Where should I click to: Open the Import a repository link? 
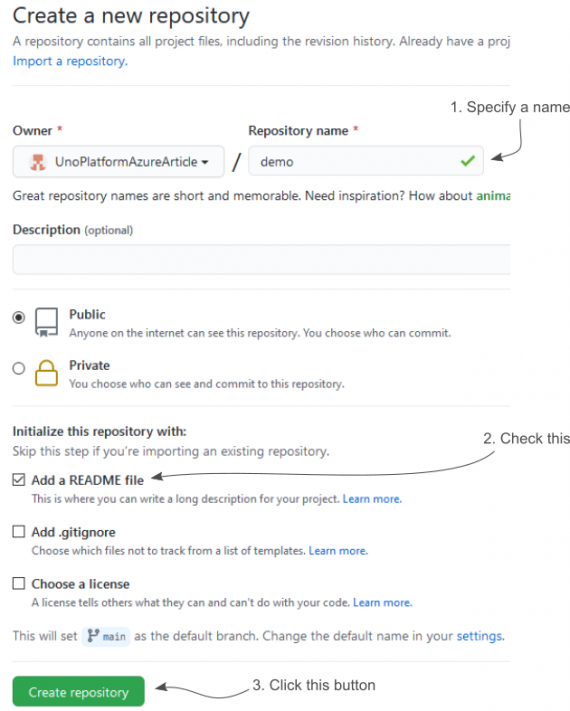[x=70, y=61]
